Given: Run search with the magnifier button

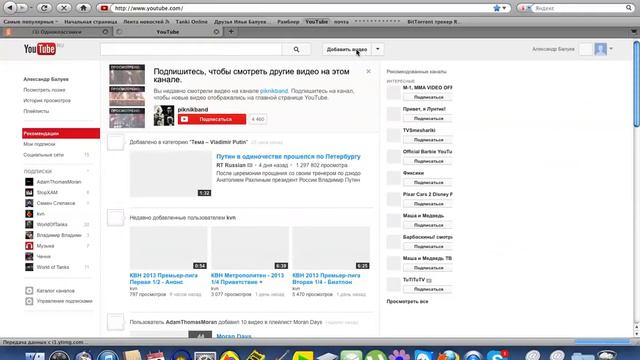Looking at the screenshot, I should [296, 49].
